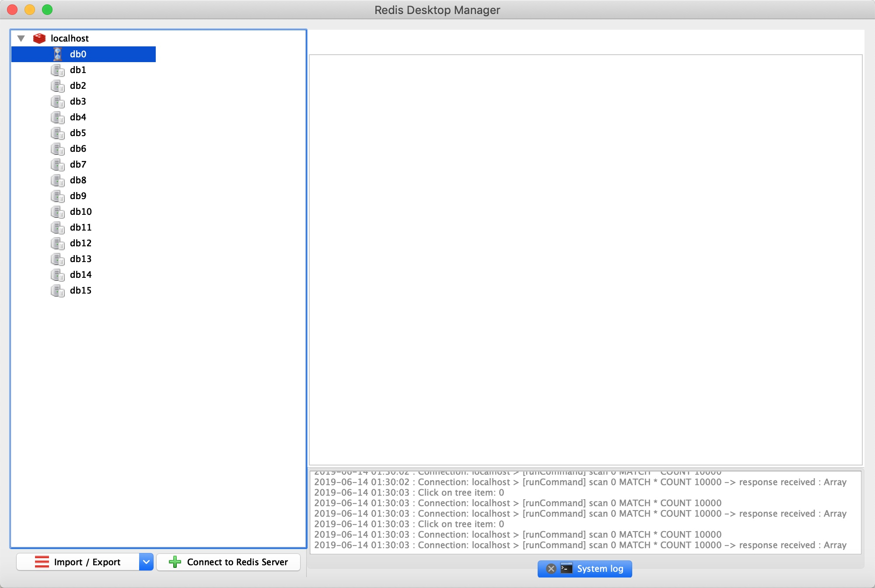Click the last system log entry line
This screenshot has width=875, height=588.
click(x=580, y=545)
